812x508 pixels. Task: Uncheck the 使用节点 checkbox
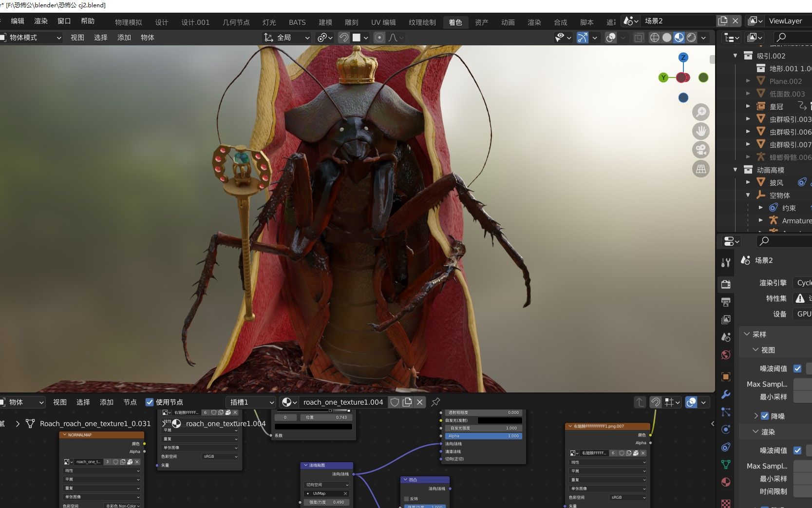coord(150,402)
